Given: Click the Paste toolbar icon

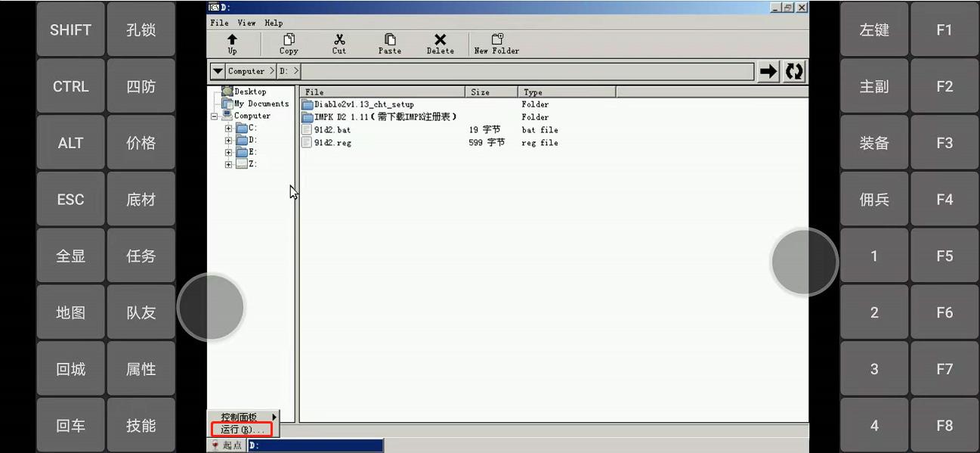Looking at the screenshot, I should [390, 39].
